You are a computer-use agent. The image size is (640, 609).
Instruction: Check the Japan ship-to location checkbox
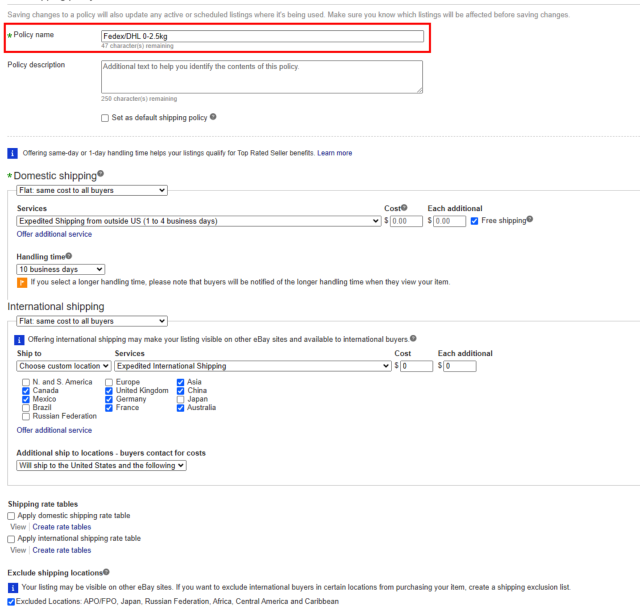coord(181,399)
